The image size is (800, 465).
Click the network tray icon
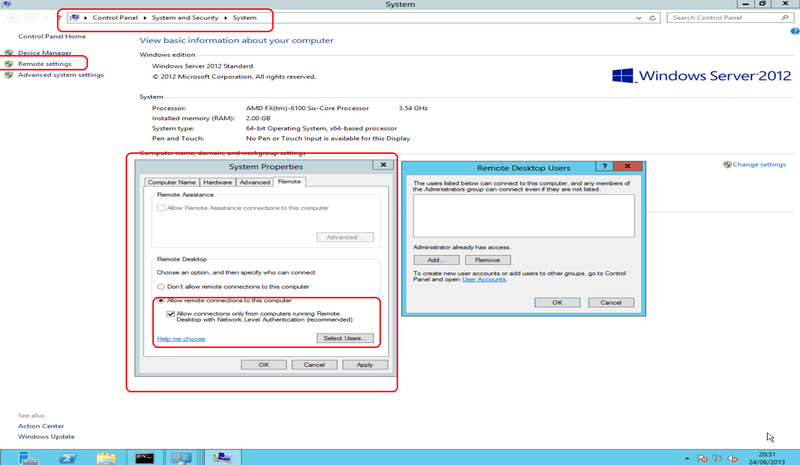(x=717, y=458)
